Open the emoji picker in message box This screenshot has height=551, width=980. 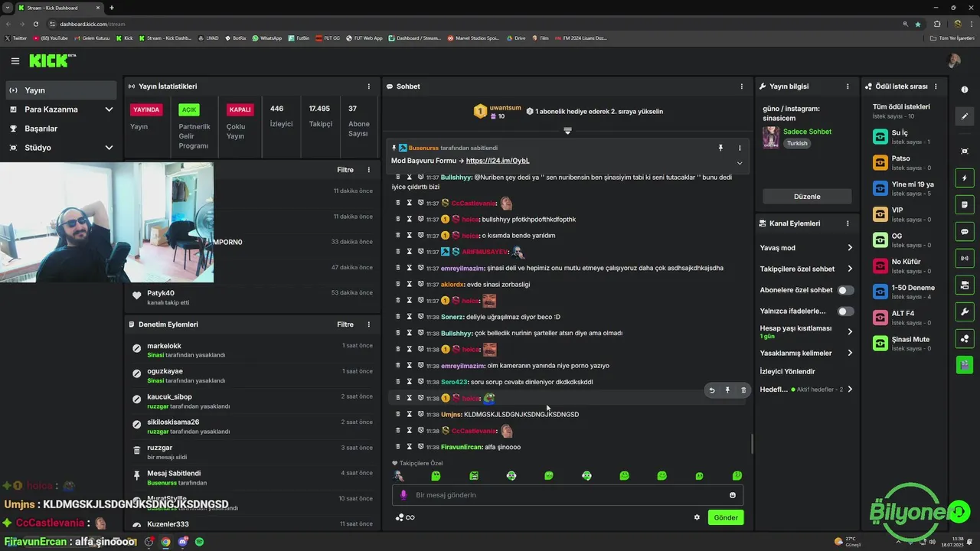[x=733, y=495]
